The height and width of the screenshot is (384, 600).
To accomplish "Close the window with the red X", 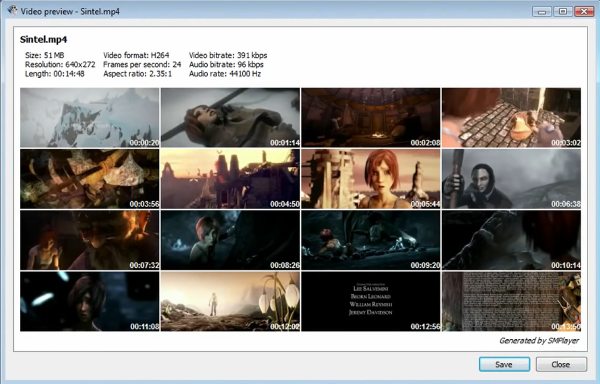I will coord(584,11).
